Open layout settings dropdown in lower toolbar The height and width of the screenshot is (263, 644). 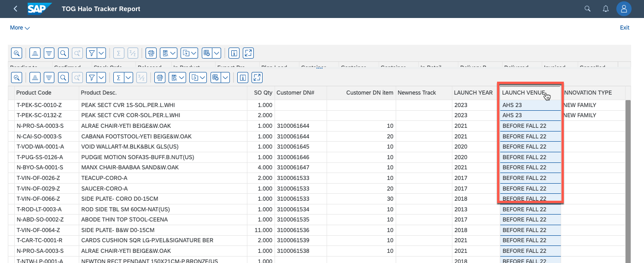click(x=225, y=78)
